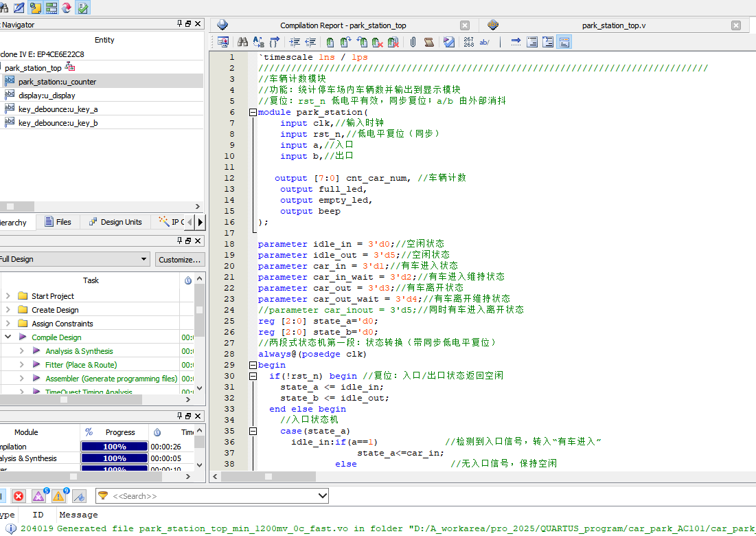Screen dimensions: 756x536
Task: Collapse the begin block fold at line 29
Action: coord(253,365)
